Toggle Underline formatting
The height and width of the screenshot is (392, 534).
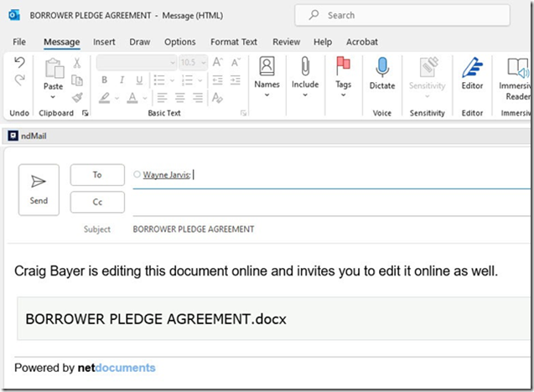139,80
